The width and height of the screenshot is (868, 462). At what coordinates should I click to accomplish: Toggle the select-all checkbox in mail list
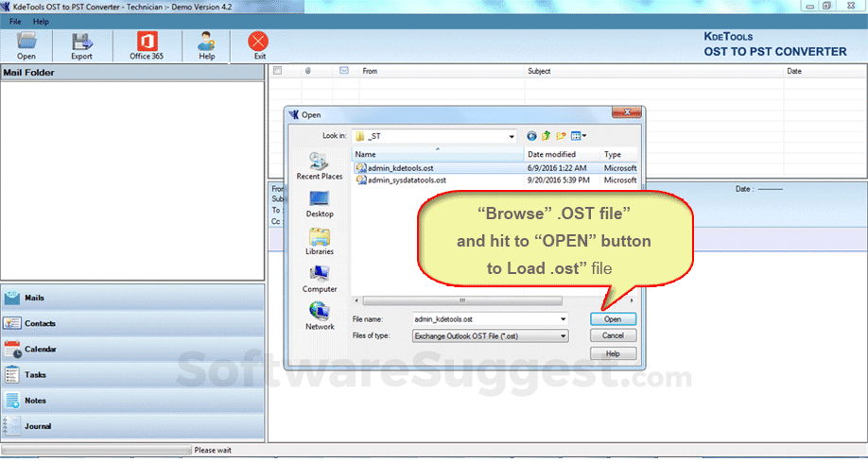tap(278, 71)
